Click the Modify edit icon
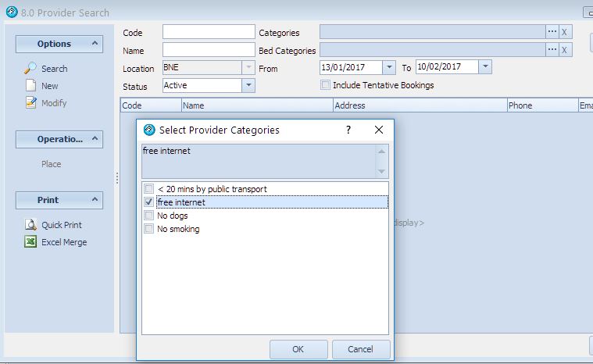Viewport: 593px width, 364px height. click(x=30, y=103)
